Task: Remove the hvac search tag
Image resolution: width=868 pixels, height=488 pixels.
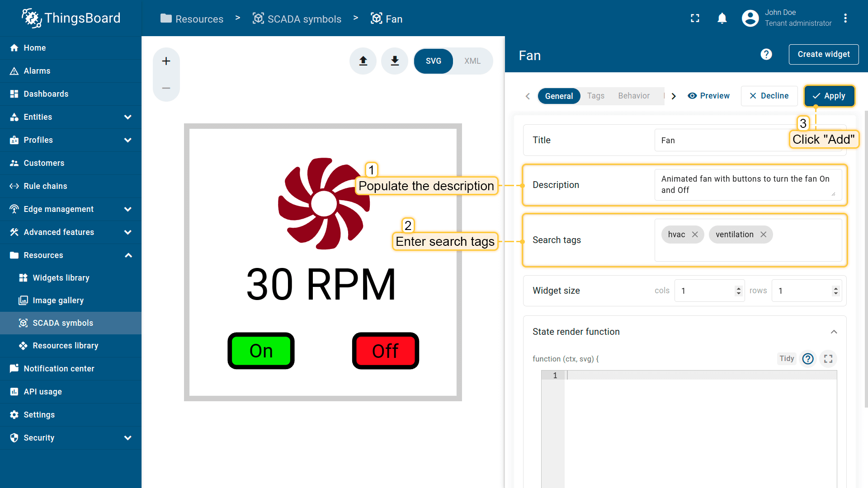Action: (695, 235)
